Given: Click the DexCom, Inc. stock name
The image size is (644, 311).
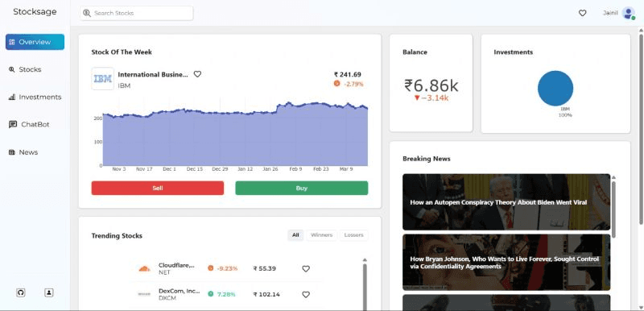Looking at the screenshot, I should click(x=179, y=291).
